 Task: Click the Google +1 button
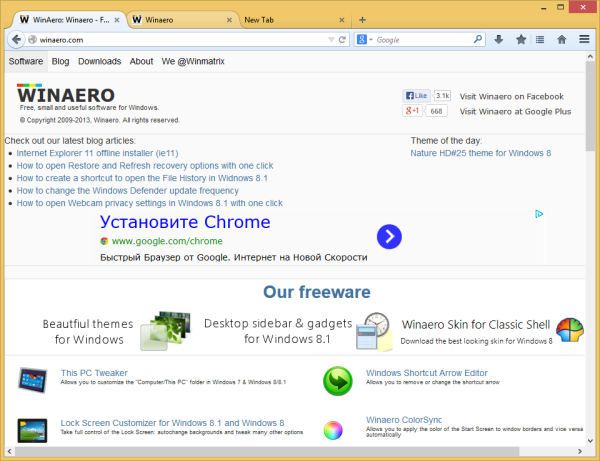click(412, 111)
